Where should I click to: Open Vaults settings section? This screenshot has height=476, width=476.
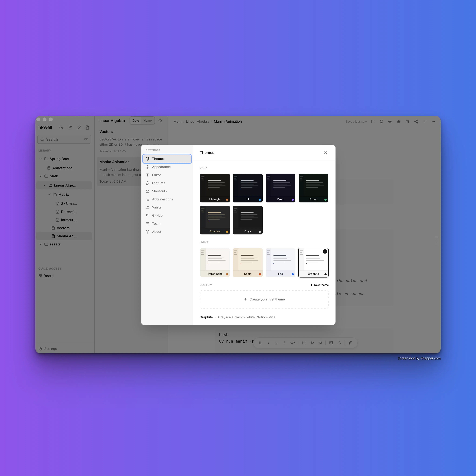tap(167, 207)
